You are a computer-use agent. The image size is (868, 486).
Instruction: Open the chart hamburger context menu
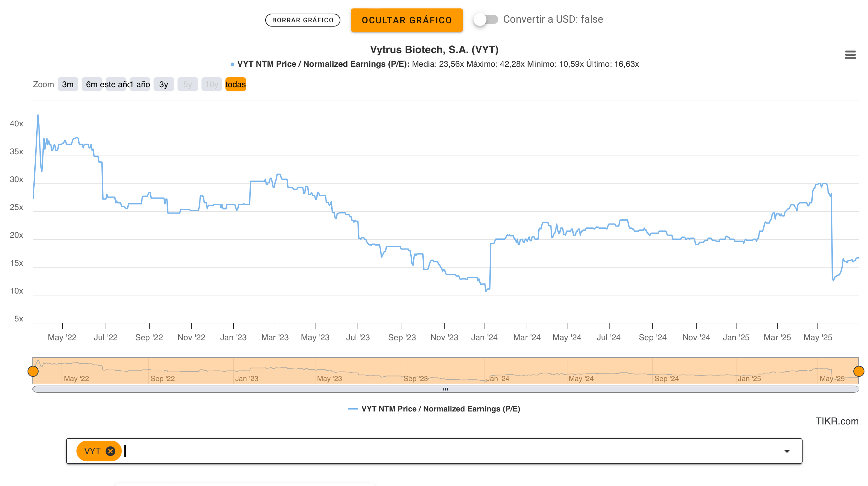pyautogui.click(x=850, y=55)
